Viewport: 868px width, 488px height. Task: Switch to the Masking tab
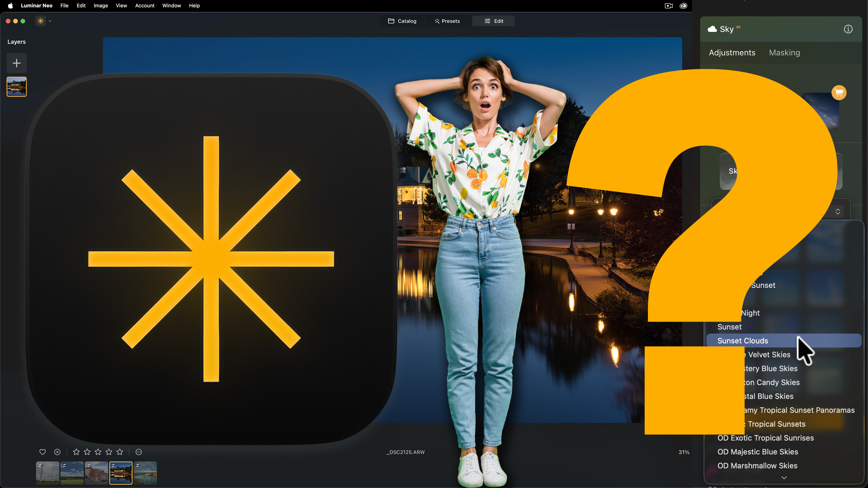[x=784, y=53]
